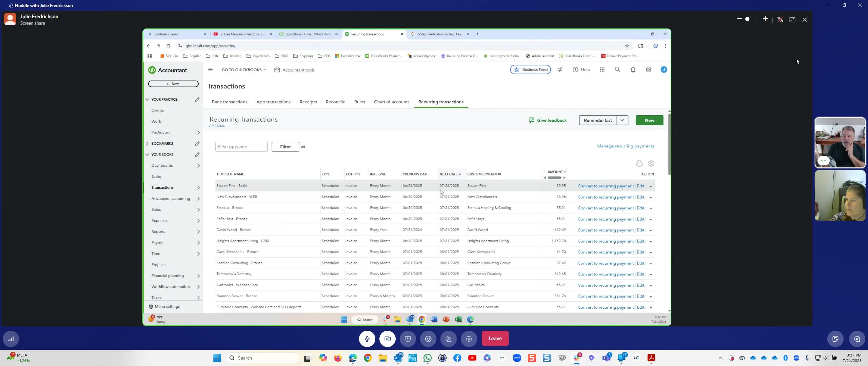The height and width of the screenshot is (366, 868).
Task: Go back to All Lists
Action: (x=217, y=126)
